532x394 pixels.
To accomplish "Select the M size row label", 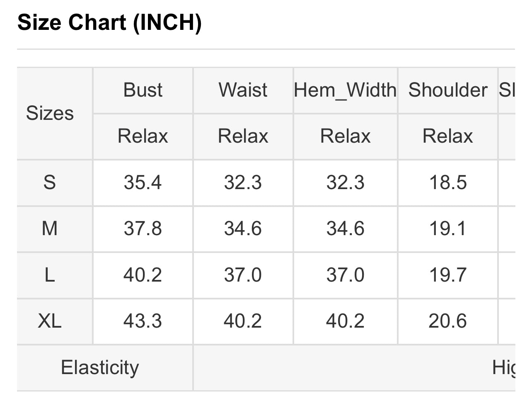I will (x=50, y=229).
